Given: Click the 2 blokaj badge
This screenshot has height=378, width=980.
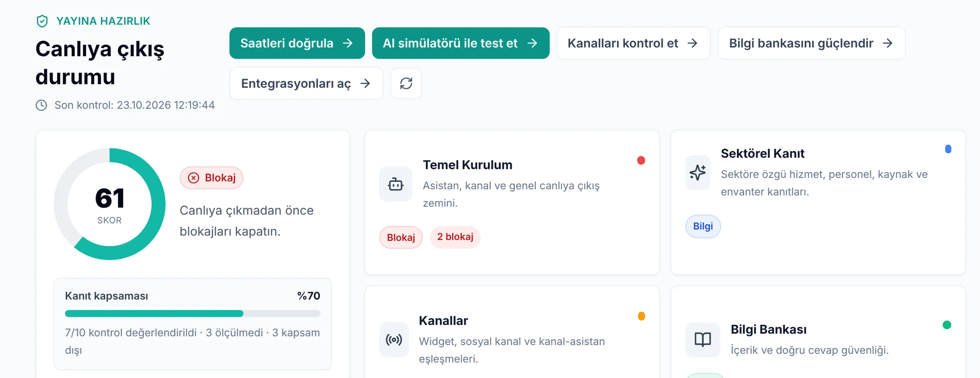Looking at the screenshot, I should pos(455,237).
